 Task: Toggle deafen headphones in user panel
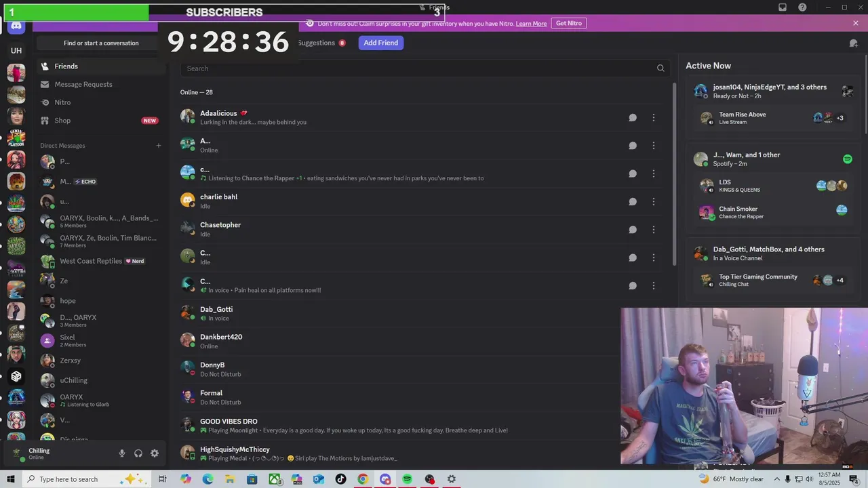(138, 453)
